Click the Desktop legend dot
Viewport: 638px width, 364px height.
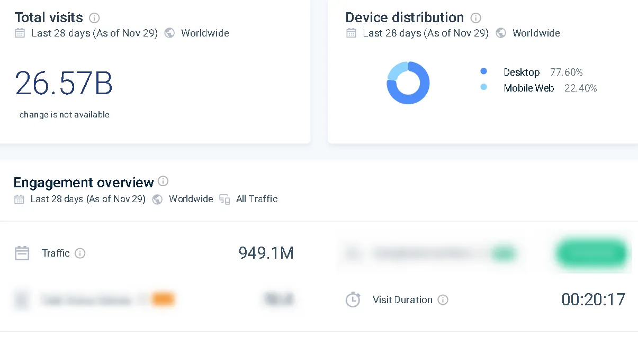point(483,71)
